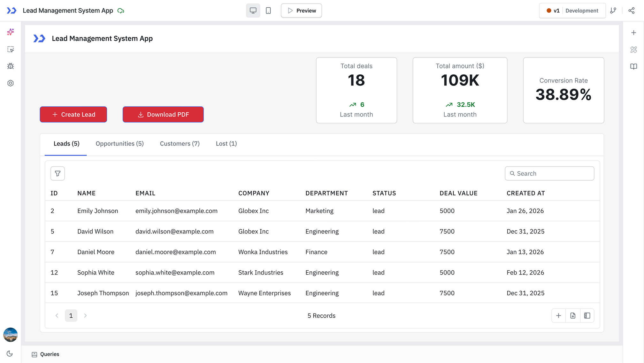Click the Create Lead button
This screenshot has width=644, height=363.
(x=73, y=114)
